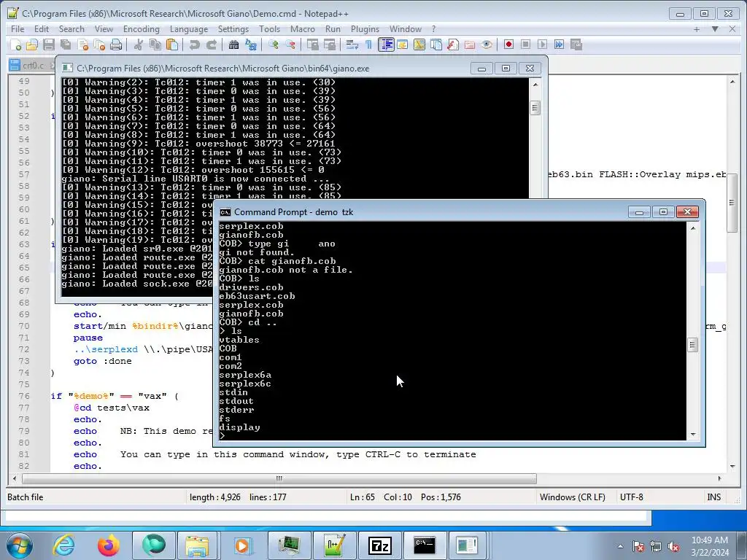Click the Cut scissors toolbar icon

[x=139, y=44]
